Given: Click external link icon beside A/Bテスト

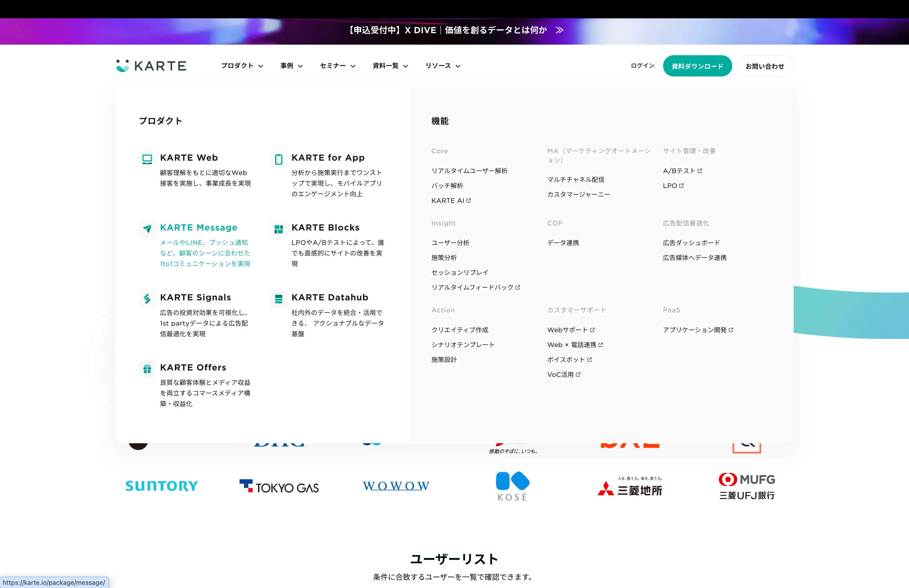Looking at the screenshot, I should (x=700, y=171).
